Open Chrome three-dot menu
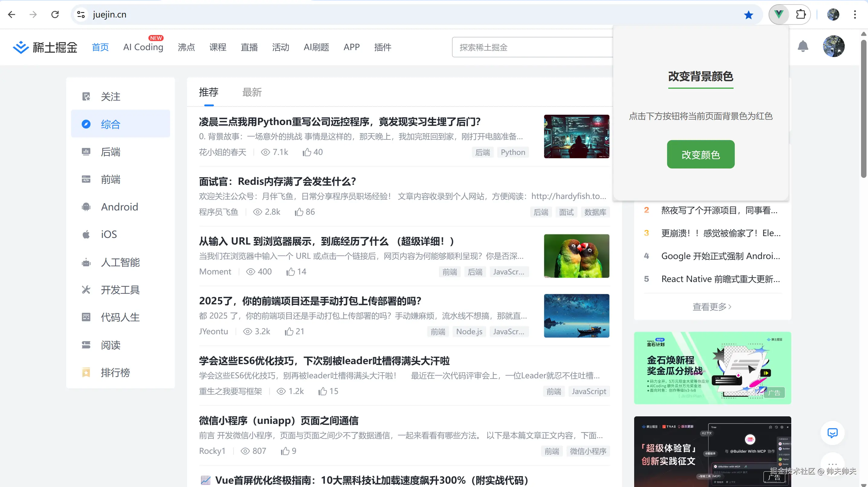This screenshot has height=487, width=868. pos(854,14)
